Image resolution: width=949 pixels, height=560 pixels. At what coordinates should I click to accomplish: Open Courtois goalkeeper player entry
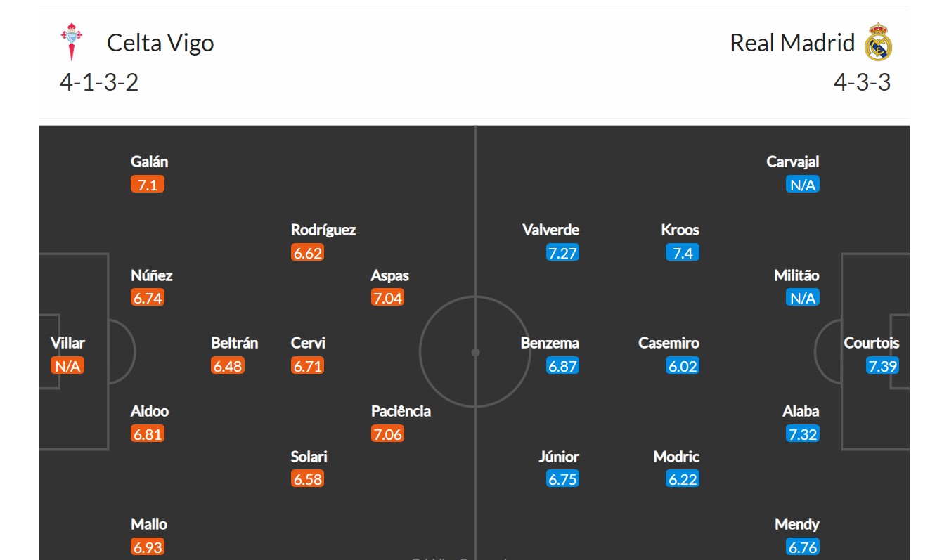871,343
